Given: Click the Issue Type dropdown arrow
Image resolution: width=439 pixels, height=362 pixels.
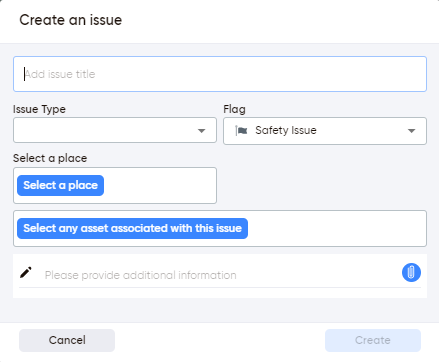Looking at the screenshot, I should pyautogui.click(x=201, y=131).
